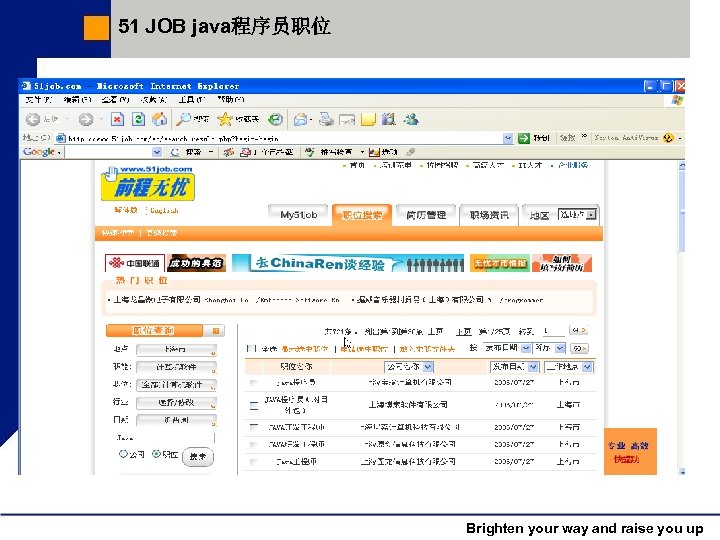Switch to the My51job tab
The width and height of the screenshot is (720, 540).
tap(298, 214)
